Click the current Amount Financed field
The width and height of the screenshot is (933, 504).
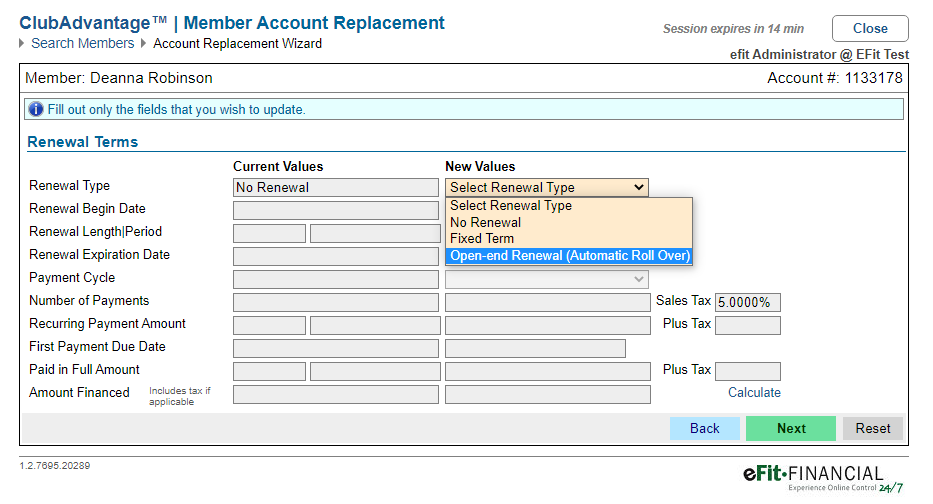pyautogui.click(x=336, y=395)
